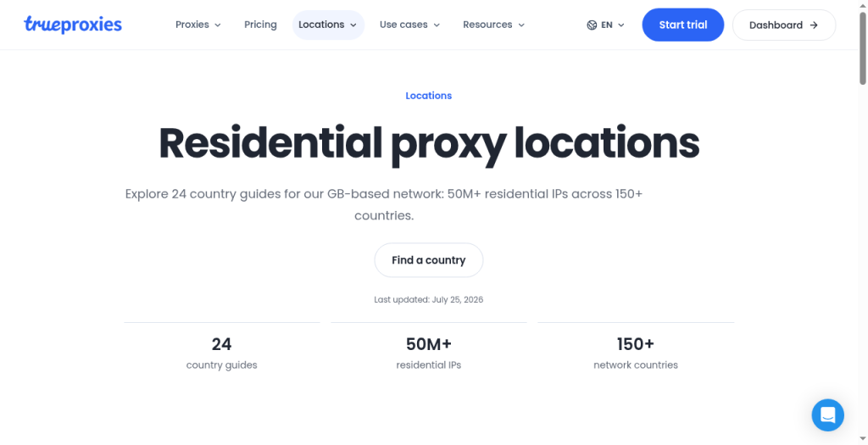This screenshot has height=445, width=868.
Task: Expand the Resources chevron
Action: (x=521, y=25)
